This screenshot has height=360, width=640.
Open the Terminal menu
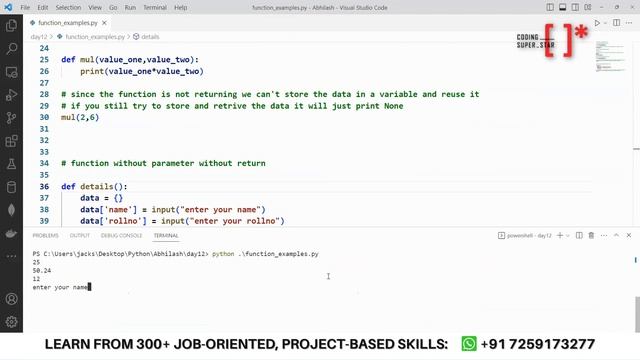pos(155,7)
